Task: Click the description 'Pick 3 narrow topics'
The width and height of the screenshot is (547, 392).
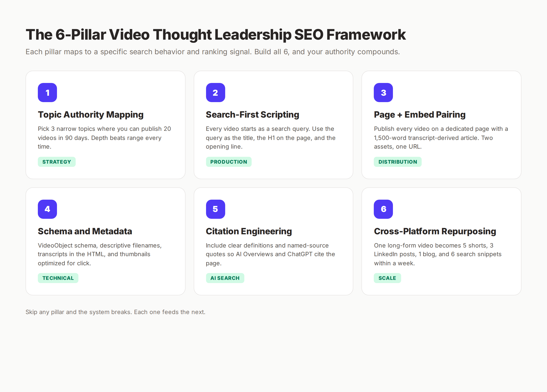Action: pyautogui.click(x=104, y=138)
